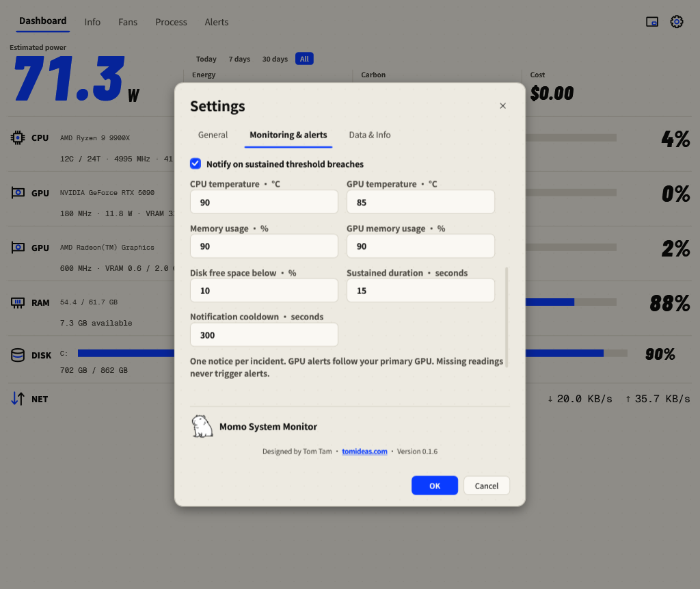Image resolution: width=700 pixels, height=589 pixels.
Task: Click the 35.7 KB/s upload rate
Action: 658,399
